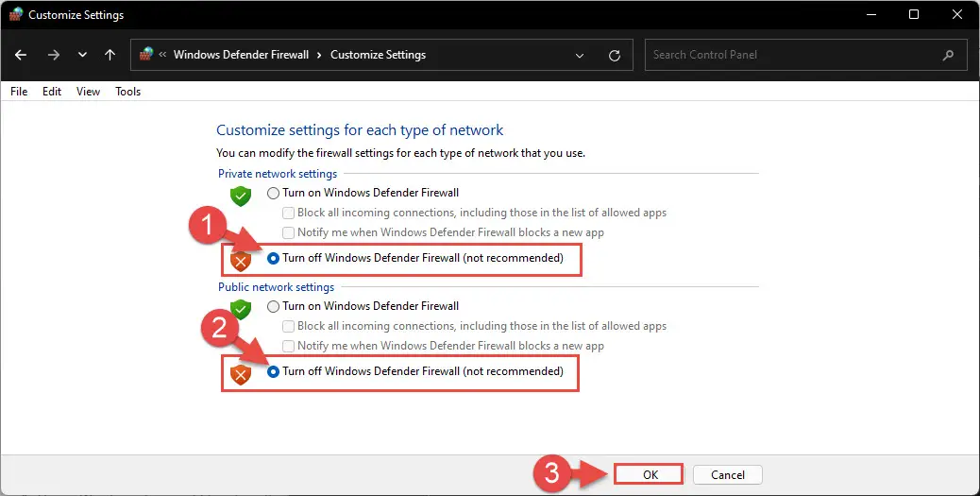Click red X shield icon in public network settings
The width and height of the screenshot is (980, 496).
click(x=241, y=374)
